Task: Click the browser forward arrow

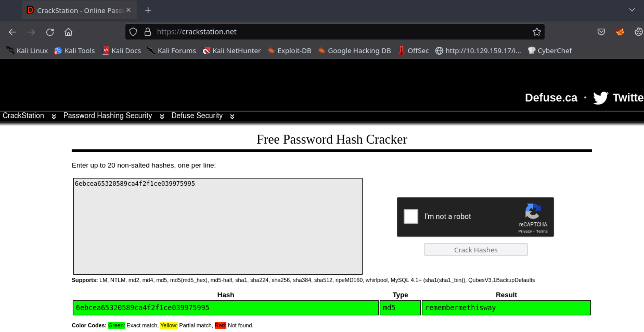Action: tap(31, 32)
